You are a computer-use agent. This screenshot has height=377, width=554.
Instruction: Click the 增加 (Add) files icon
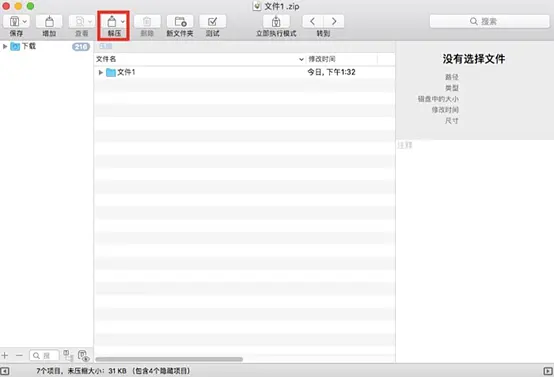[49, 22]
